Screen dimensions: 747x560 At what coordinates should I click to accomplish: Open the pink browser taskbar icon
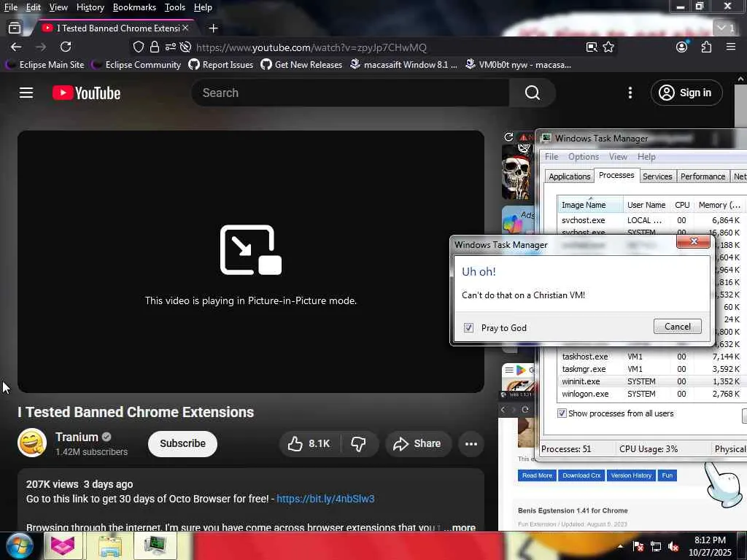point(63,545)
